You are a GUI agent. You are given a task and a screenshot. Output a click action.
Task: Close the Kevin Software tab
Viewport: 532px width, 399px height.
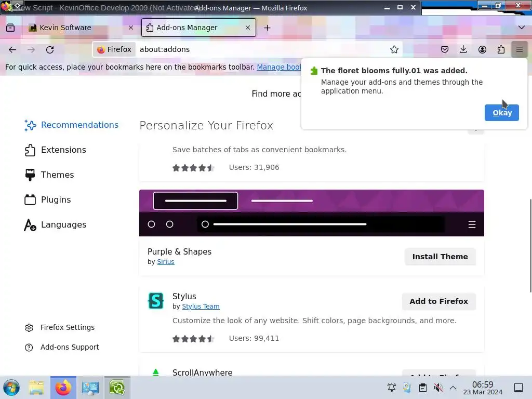131,28
